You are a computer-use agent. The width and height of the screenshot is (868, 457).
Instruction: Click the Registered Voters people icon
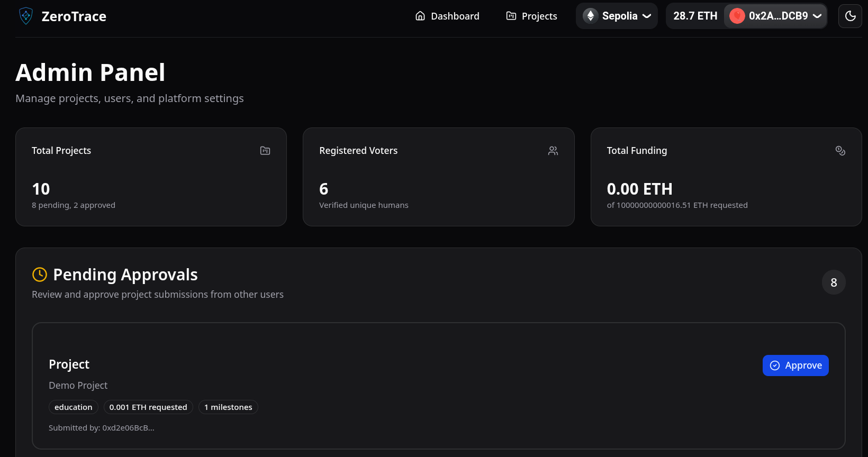click(x=553, y=151)
